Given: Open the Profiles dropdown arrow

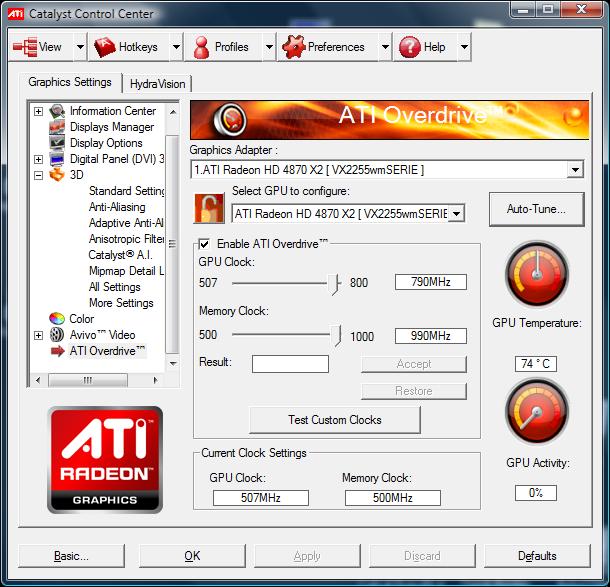Looking at the screenshot, I should point(269,47).
